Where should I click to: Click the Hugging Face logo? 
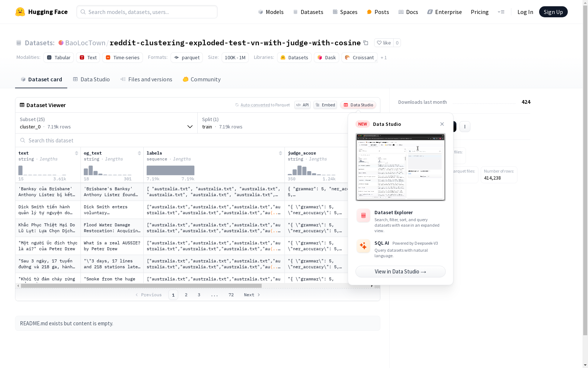[42, 12]
